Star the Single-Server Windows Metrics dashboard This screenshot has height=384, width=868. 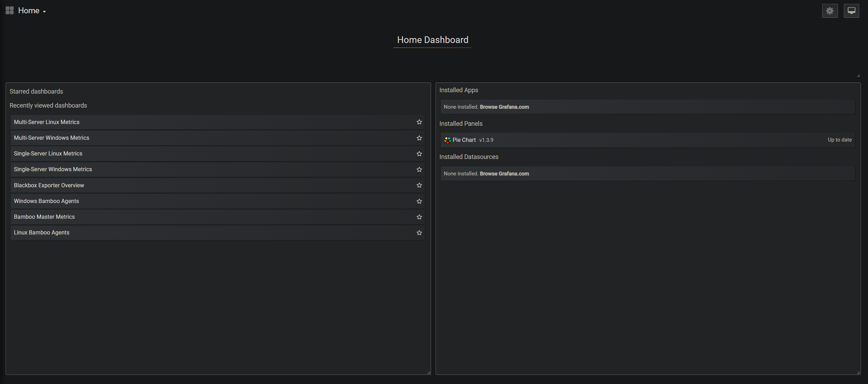[x=419, y=169]
